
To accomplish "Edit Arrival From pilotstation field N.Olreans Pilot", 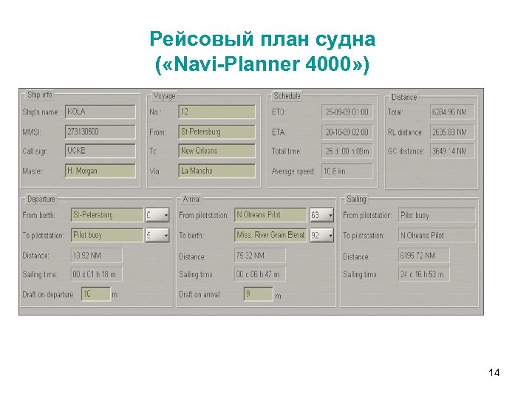I will [270, 215].
